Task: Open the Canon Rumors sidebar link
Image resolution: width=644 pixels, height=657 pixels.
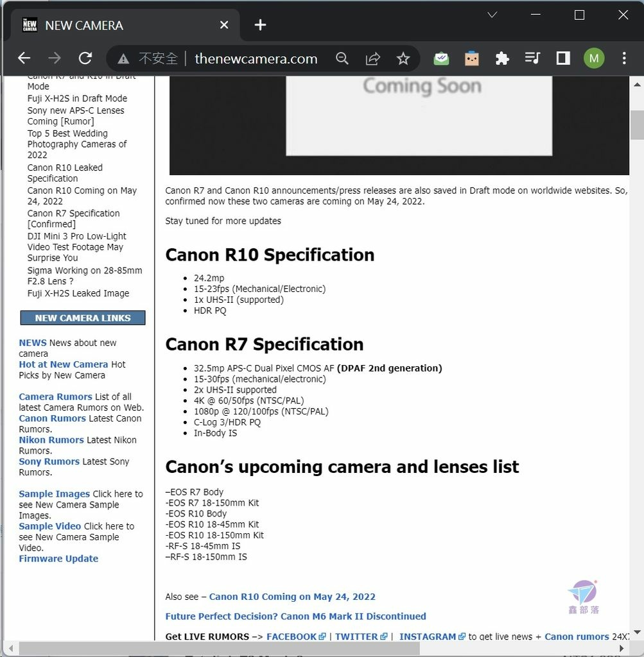Action: 53,418
